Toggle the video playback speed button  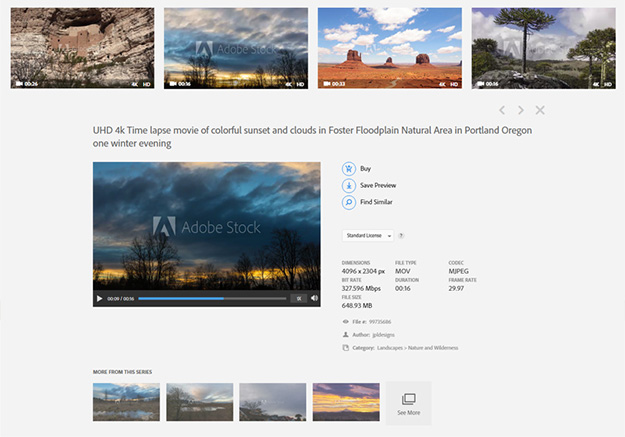click(299, 298)
